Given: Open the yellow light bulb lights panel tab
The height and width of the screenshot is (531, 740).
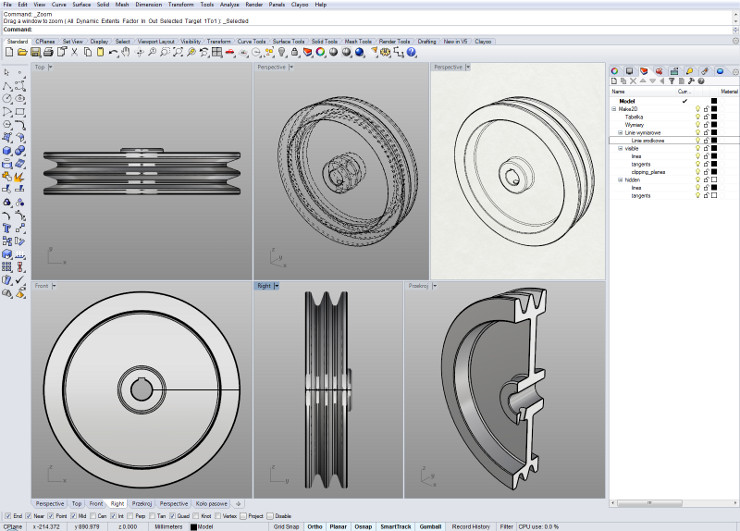Looking at the screenshot, I should click(x=690, y=71).
